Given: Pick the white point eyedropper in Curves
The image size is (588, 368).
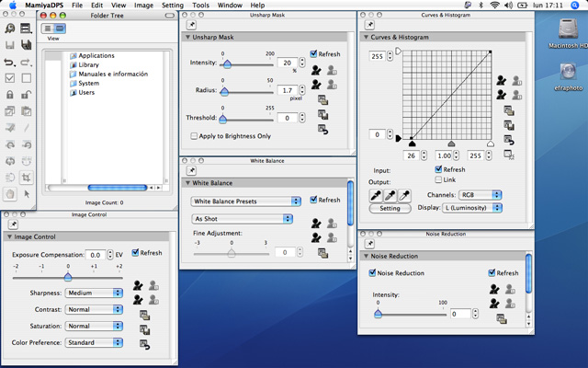Looking at the screenshot, I should pos(404,195).
